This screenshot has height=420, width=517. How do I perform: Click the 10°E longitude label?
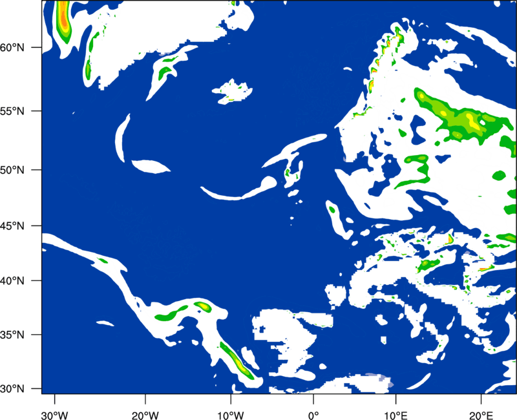pyautogui.click(x=396, y=415)
